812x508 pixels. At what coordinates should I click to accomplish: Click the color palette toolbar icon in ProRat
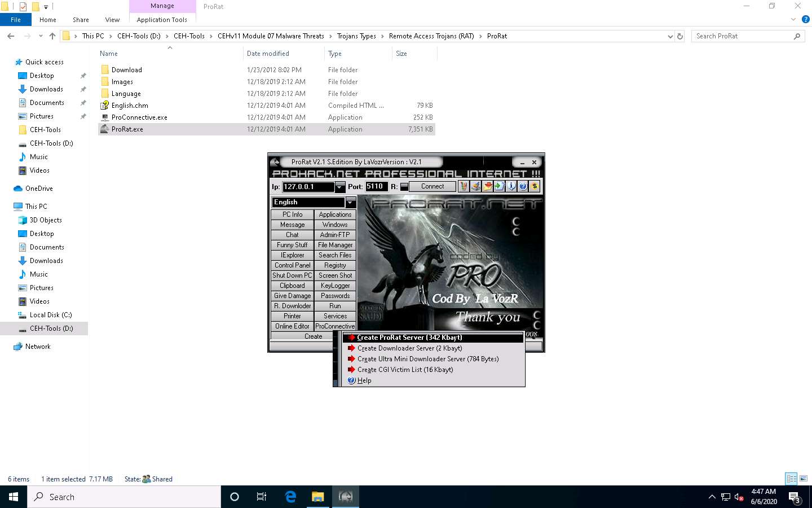pos(464,186)
